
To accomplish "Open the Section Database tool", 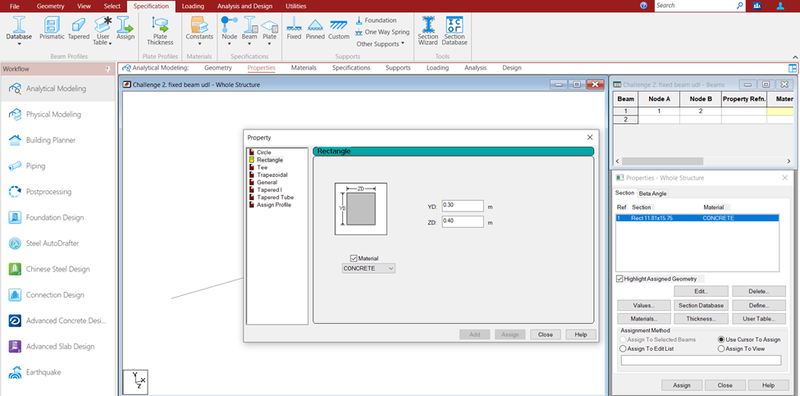I will [x=454, y=31].
